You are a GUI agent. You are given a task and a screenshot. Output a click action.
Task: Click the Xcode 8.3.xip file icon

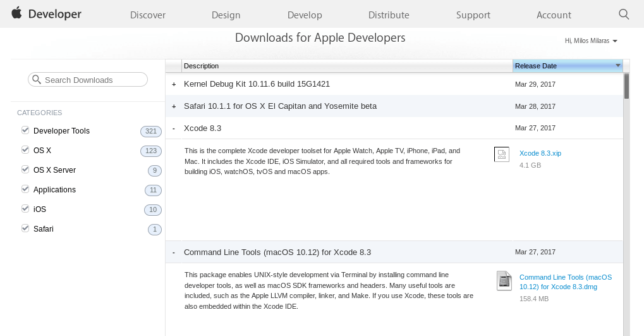[x=501, y=154]
